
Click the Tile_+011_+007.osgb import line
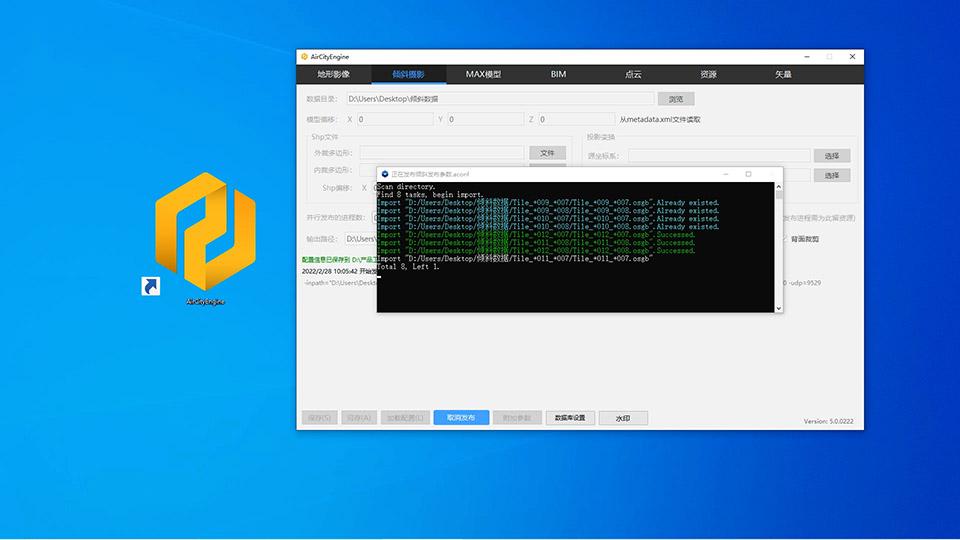click(515, 258)
